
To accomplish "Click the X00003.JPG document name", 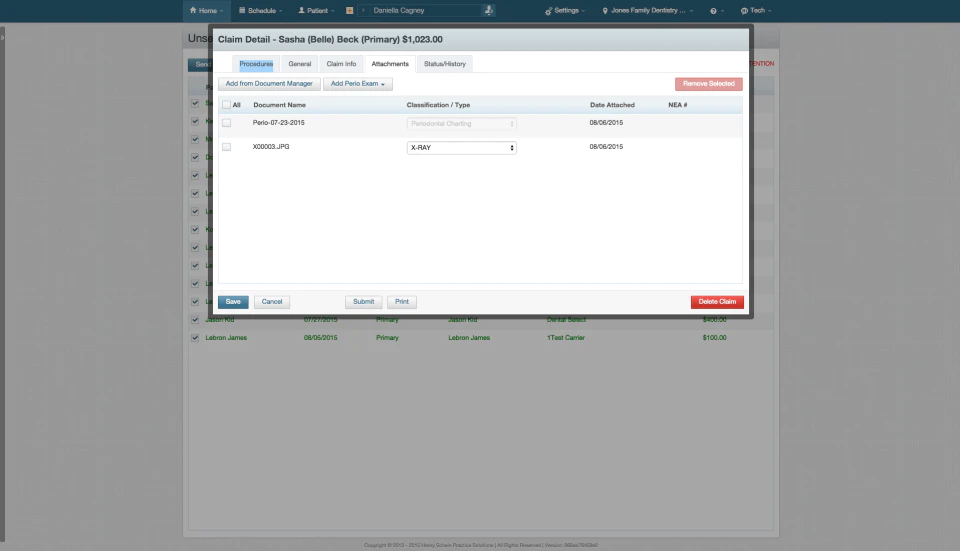I will pos(271,147).
